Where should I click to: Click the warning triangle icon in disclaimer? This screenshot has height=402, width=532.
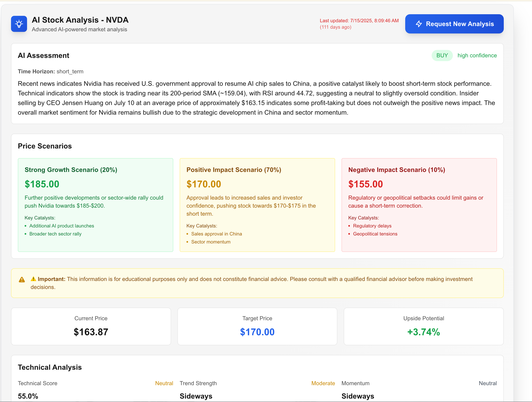coord(22,280)
